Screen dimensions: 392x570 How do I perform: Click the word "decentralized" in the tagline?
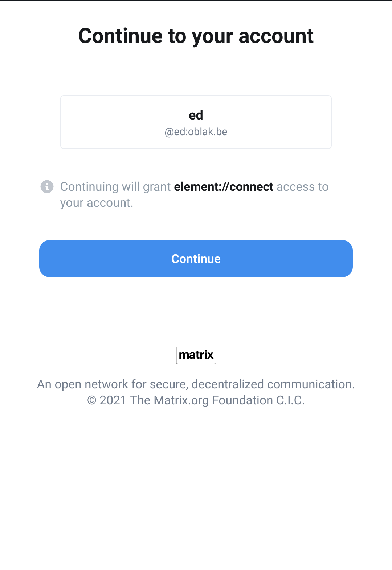pos(228,384)
